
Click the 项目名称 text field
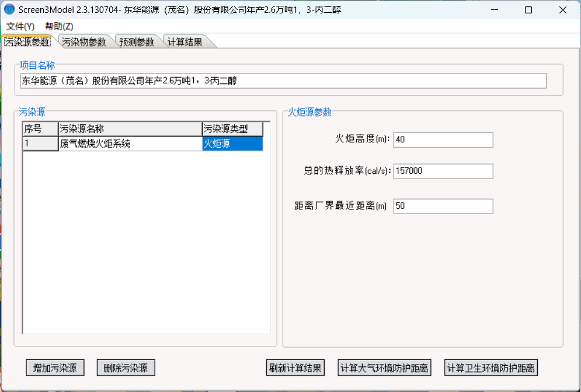click(283, 80)
